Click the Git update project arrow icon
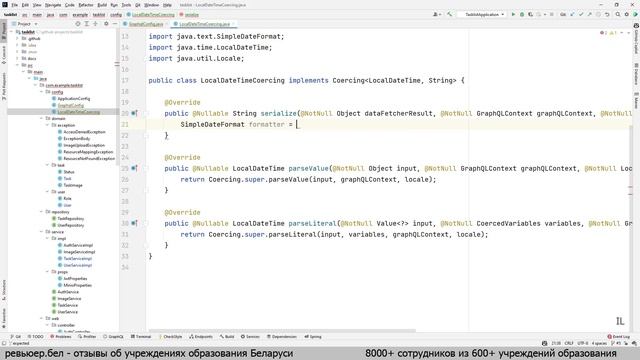This screenshot has width=640, height=360. [572, 14]
